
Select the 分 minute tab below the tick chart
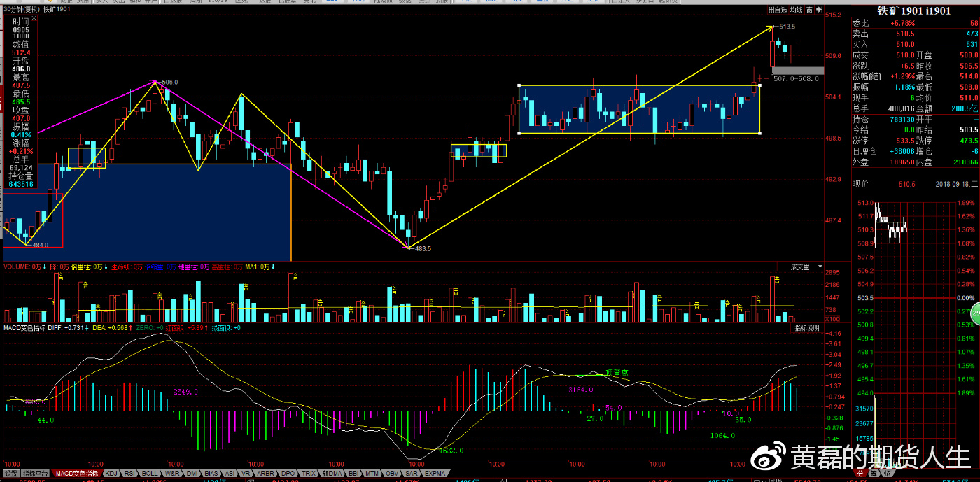(x=860, y=474)
